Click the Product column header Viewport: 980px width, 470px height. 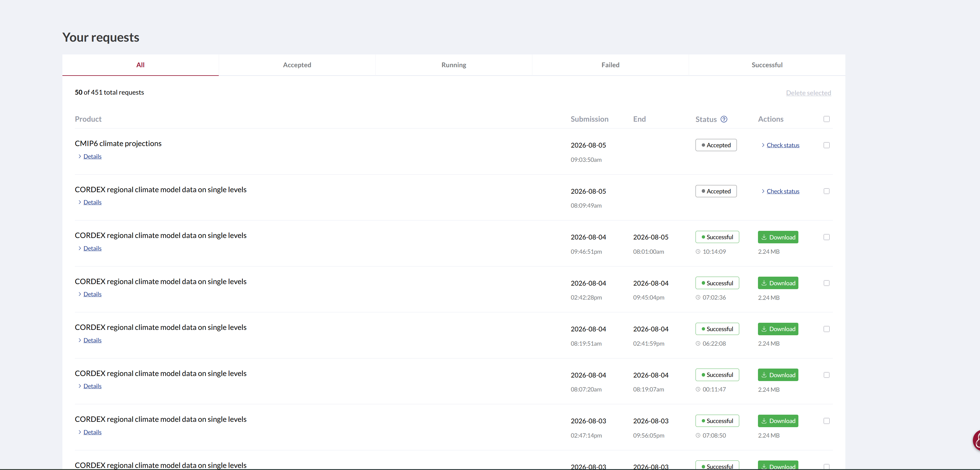pyautogui.click(x=88, y=119)
